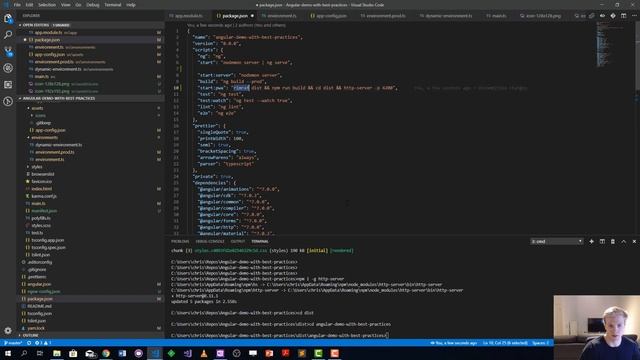Open the terminal shell selector dropdown
The height and width of the screenshot is (360, 640).
(557, 242)
